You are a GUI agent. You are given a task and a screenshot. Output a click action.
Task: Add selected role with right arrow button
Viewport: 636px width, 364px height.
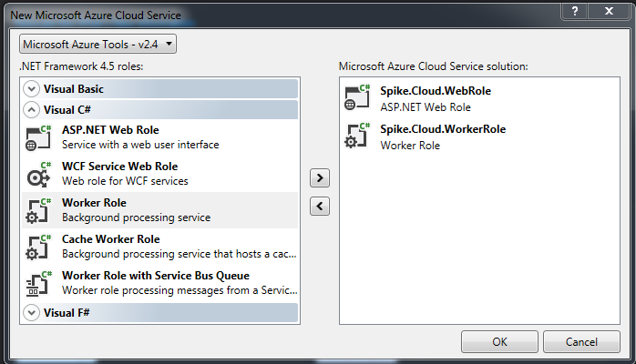tap(320, 177)
